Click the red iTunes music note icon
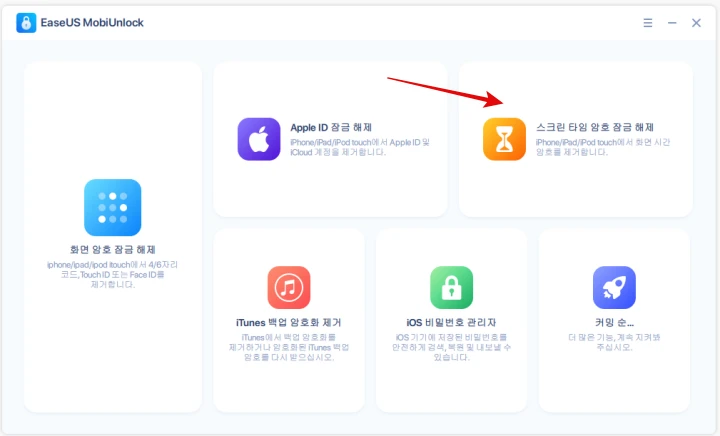The height and width of the screenshot is (436, 720). (289, 287)
